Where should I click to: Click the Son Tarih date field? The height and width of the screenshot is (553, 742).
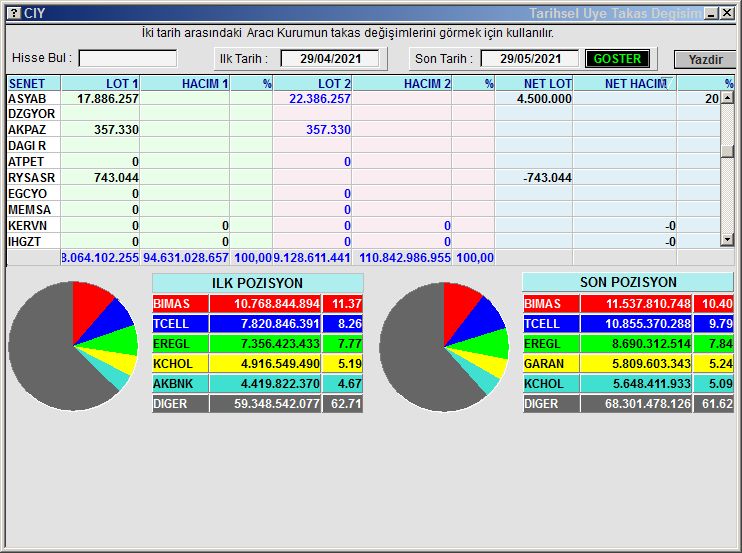tap(530, 59)
